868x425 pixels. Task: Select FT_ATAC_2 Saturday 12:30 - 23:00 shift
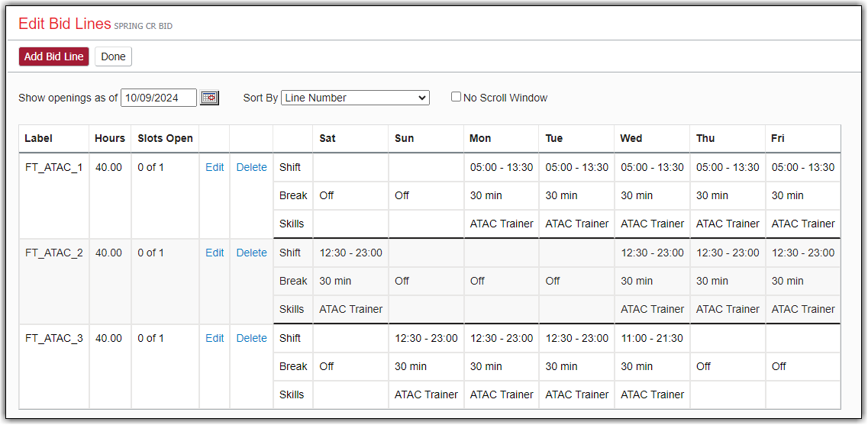click(x=350, y=253)
